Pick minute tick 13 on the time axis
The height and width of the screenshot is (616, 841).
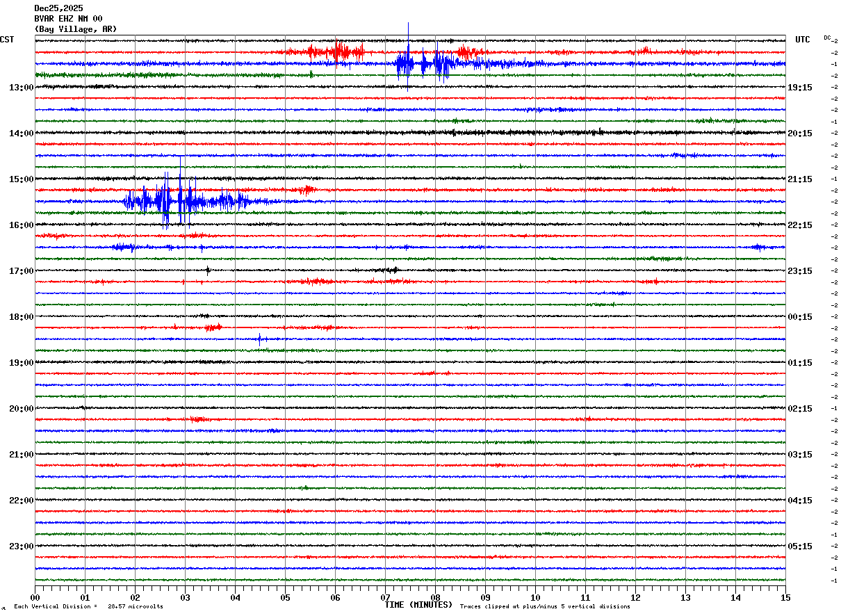pos(685,597)
